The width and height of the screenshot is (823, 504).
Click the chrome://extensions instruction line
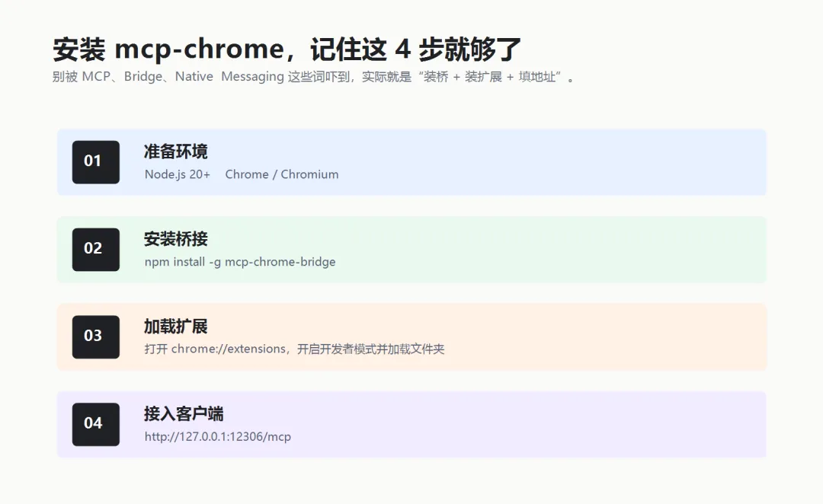coord(294,349)
